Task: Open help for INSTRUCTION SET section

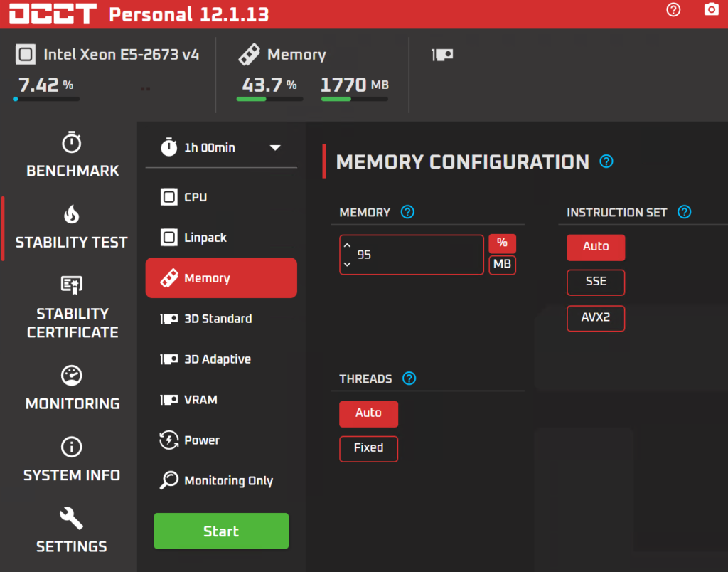Action: 685,212
